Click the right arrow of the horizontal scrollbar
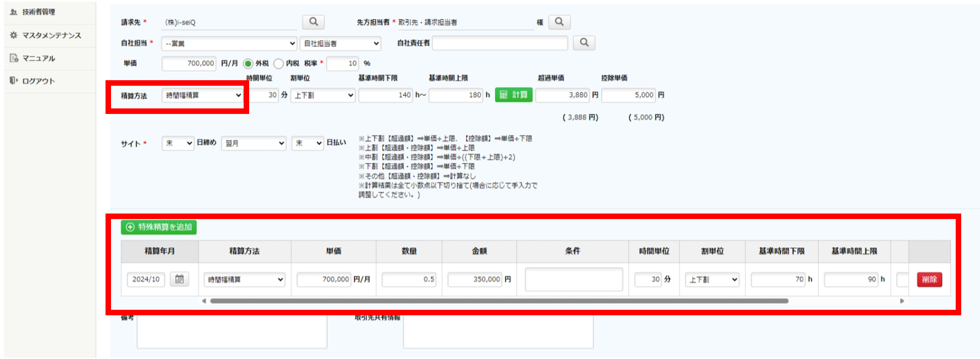This screenshot has height=359, width=980. [902, 301]
